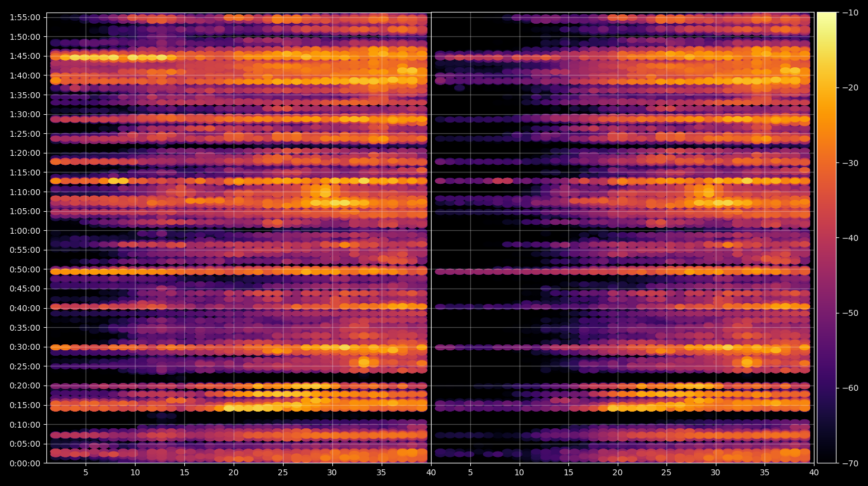Click the 0:10:00 time axis label
This screenshot has width=868, height=486.
tap(25, 425)
